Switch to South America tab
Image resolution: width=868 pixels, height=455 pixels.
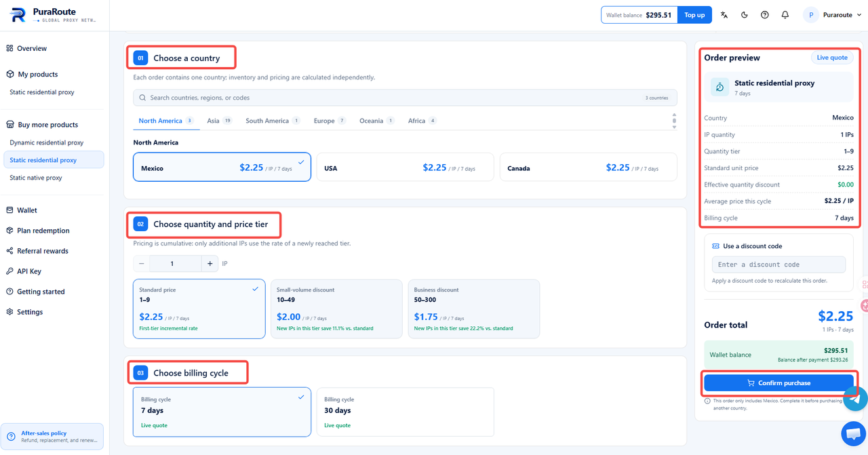273,121
